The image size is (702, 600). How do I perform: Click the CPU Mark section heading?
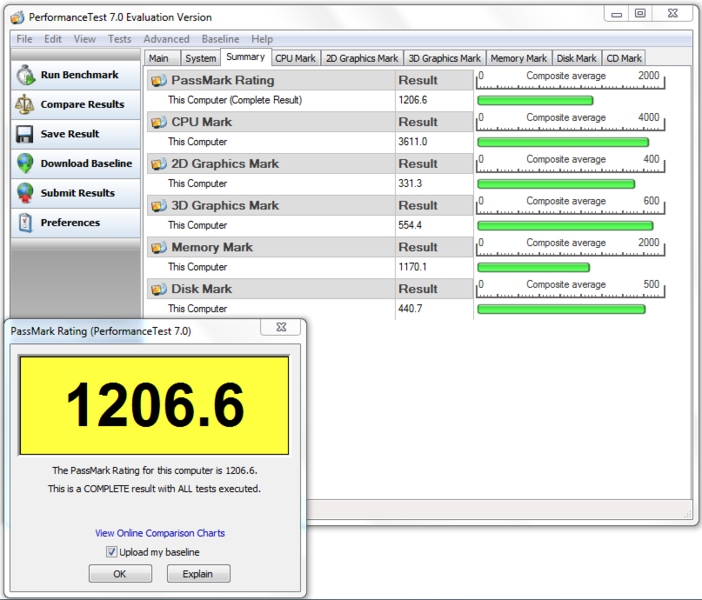[x=201, y=122]
